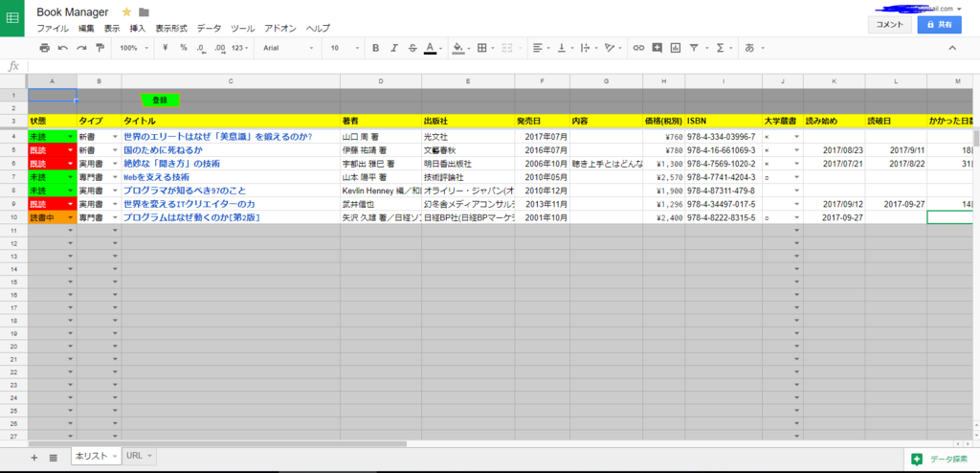The image size is (980, 473).
Task: Open the functions sigma icon
Action: click(720, 48)
